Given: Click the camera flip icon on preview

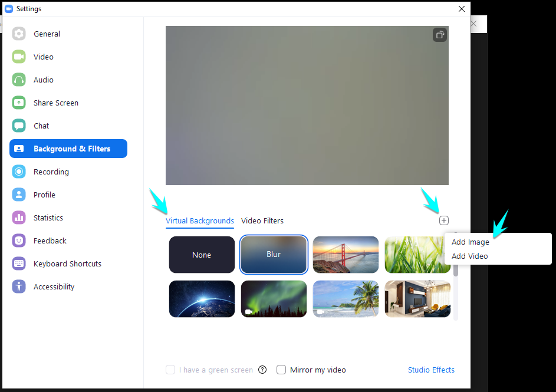Looking at the screenshot, I should 439,35.
